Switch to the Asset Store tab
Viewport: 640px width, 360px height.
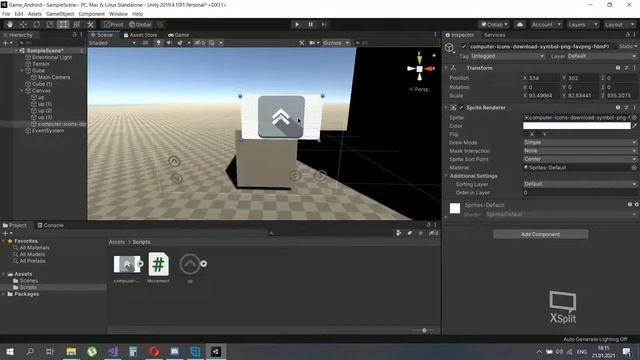[140, 35]
